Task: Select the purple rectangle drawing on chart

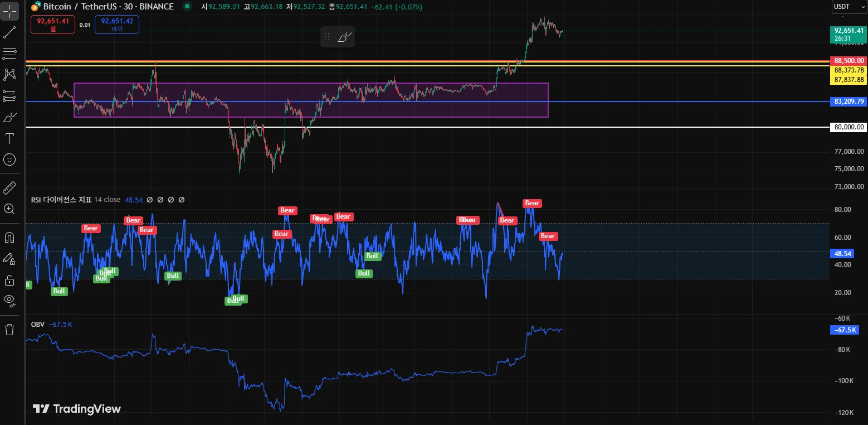Action: (311, 100)
